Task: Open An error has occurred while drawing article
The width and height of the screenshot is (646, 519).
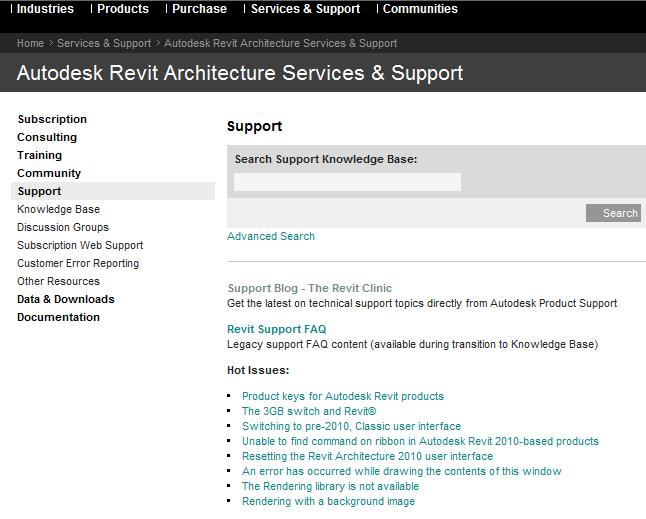Action: [402, 472]
